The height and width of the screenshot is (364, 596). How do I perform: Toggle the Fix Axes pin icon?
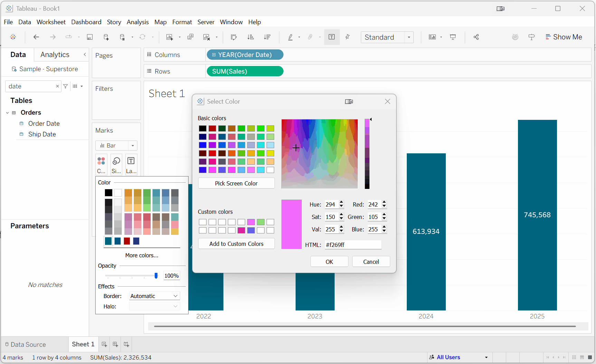point(348,37)
